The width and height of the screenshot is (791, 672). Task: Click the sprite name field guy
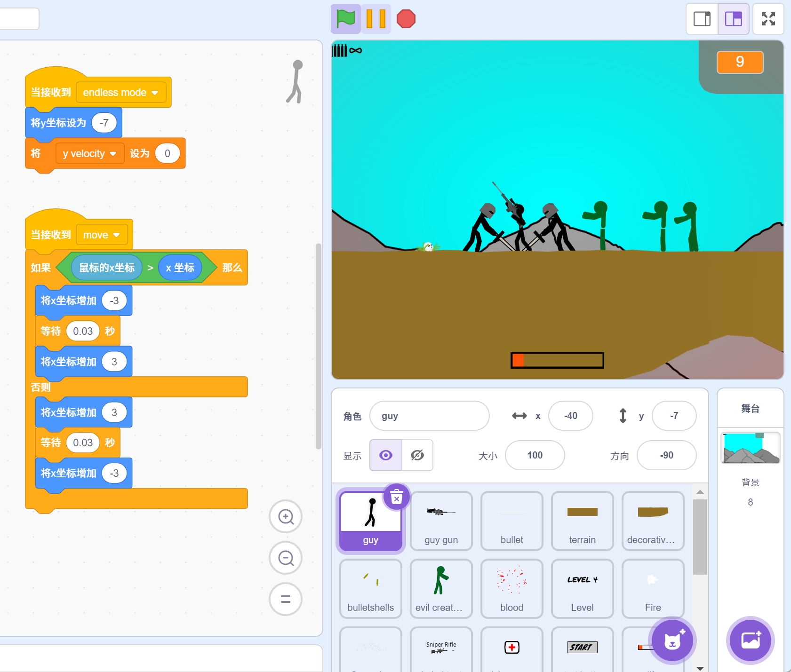click(429, 416)
